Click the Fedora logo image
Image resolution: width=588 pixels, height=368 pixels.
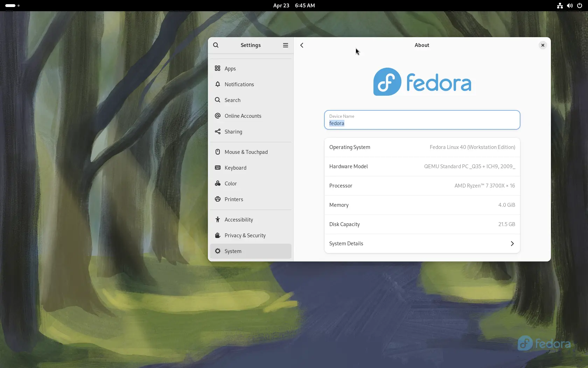coord(422,82)
